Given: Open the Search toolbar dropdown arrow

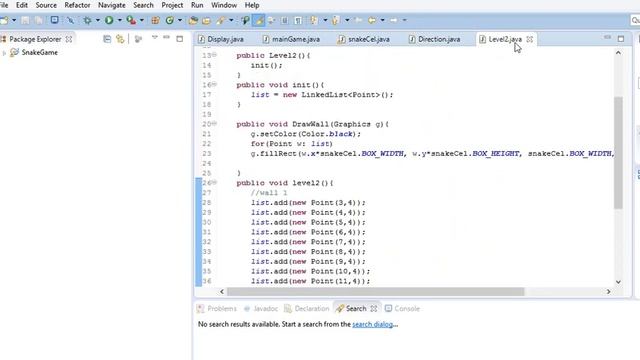Looking at the screenshot, I should coord(231,20).
